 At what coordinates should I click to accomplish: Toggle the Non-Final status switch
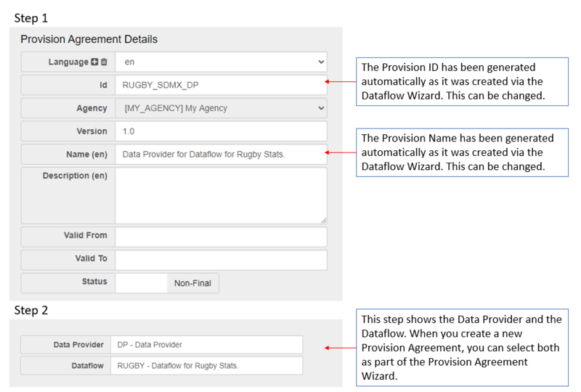click(x=167, y=282)
